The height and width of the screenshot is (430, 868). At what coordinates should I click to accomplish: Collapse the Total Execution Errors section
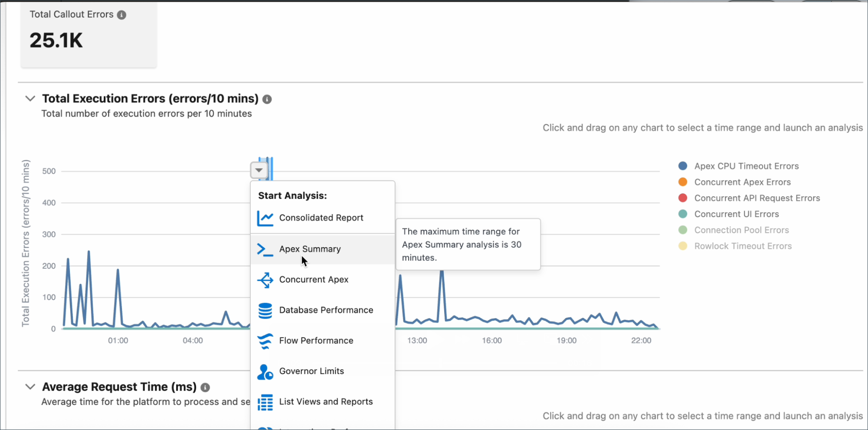(x=30, y=98)
